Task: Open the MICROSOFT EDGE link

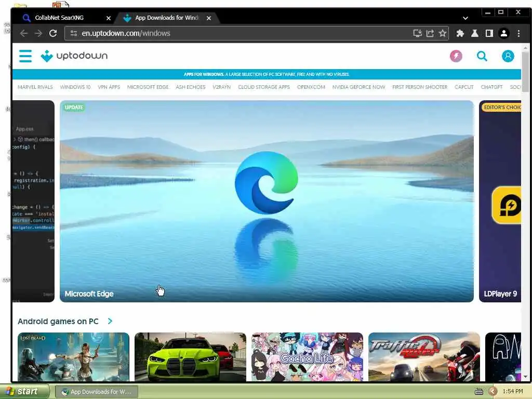Action: [x=148, y=87]
